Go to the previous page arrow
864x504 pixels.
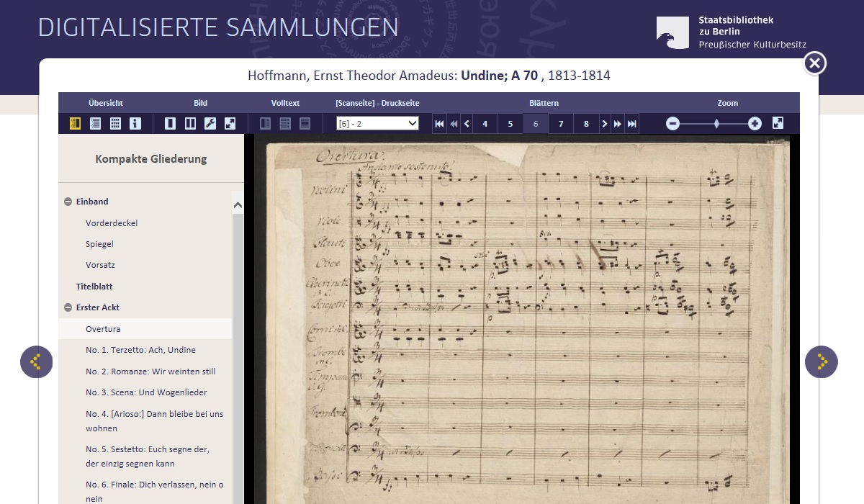pos(467,124)
